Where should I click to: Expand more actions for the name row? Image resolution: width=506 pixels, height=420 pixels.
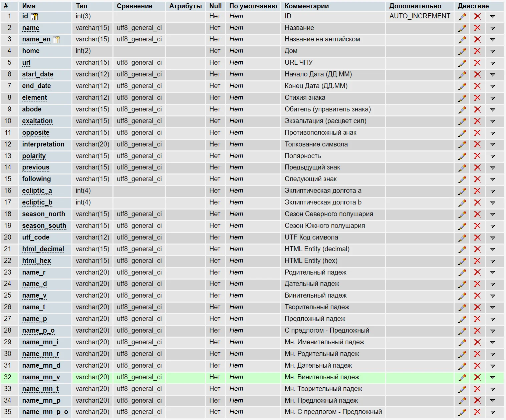(x=493, y=28)
